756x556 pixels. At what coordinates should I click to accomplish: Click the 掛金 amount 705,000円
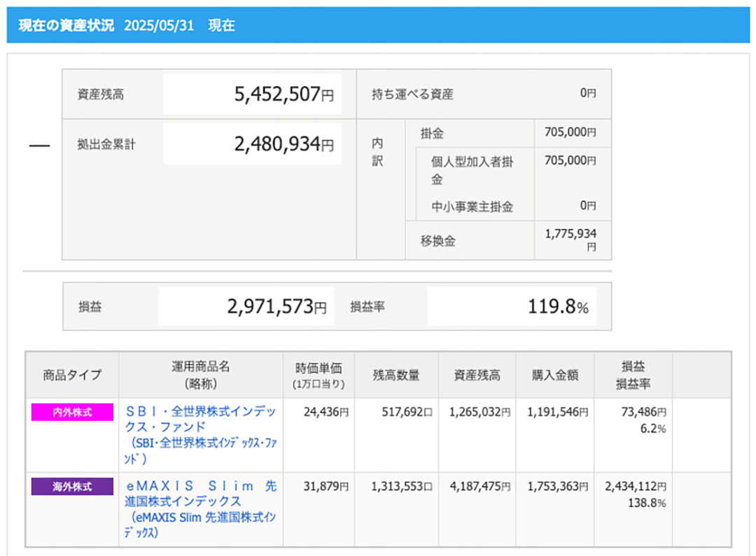coord(570,132)
